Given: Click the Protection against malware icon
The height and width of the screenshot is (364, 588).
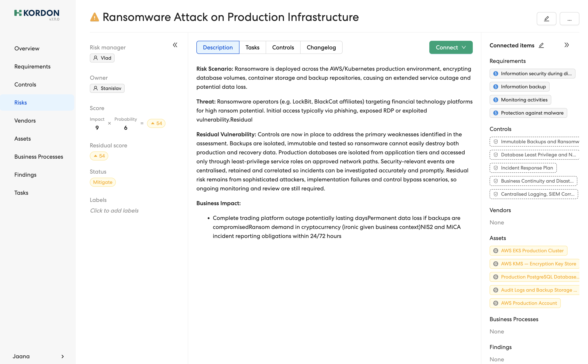Looking at the screenshot, I should coord(496,113).
